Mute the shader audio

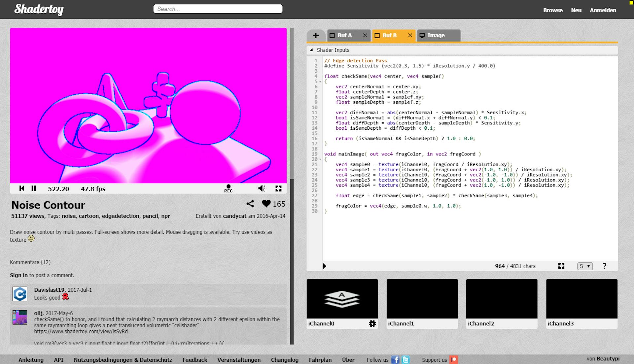click(261, 188)
